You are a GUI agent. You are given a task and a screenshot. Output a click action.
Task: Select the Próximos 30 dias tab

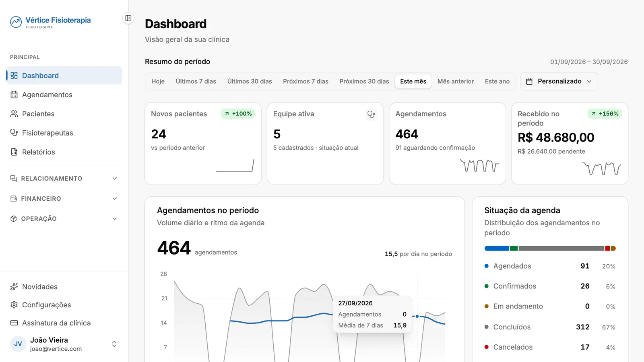pyautogui.click(x=364, y=82)
